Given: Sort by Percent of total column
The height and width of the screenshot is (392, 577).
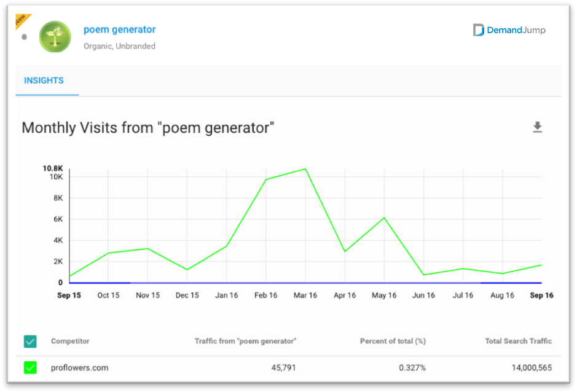Looking at the screenshot, I should click(x=393, y=341).
